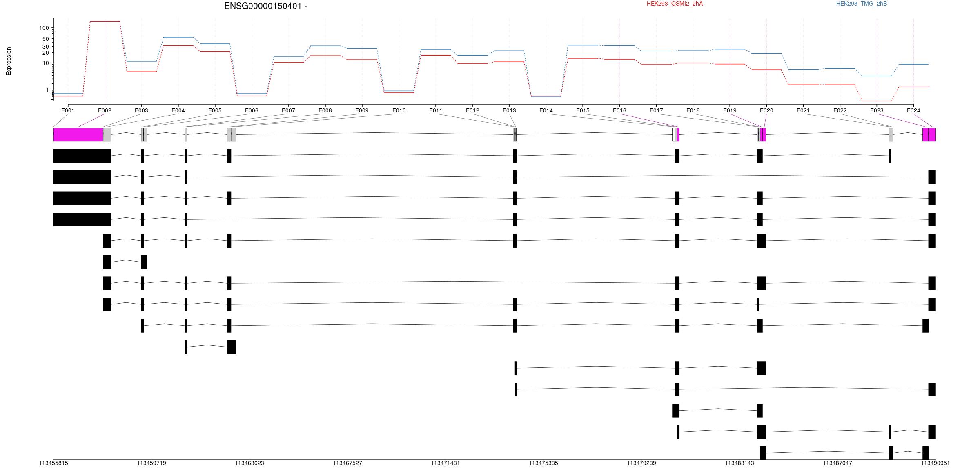
Task: Click the peak expression plateau above E002
Action: [x=105, y=21]
